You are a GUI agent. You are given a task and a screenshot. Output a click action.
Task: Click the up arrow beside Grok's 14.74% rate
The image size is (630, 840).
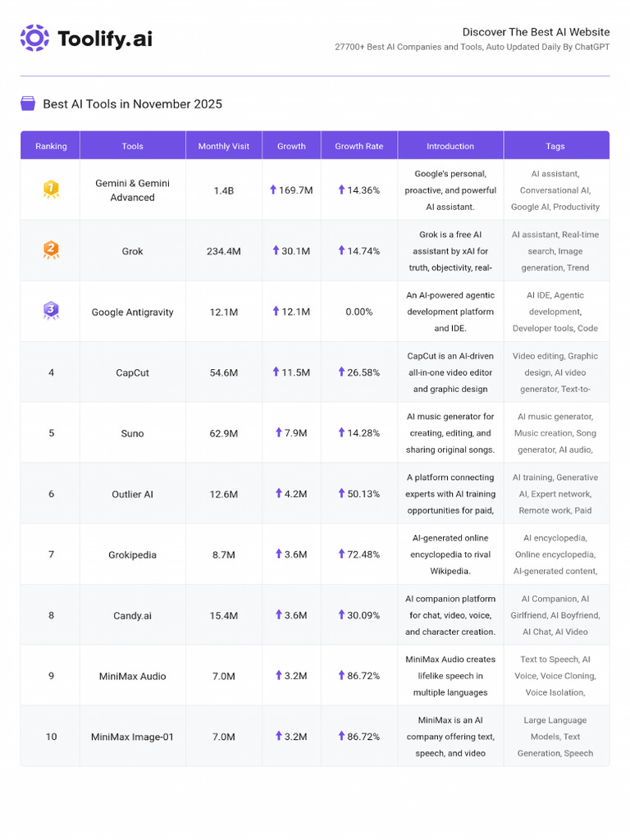[341, 250]
